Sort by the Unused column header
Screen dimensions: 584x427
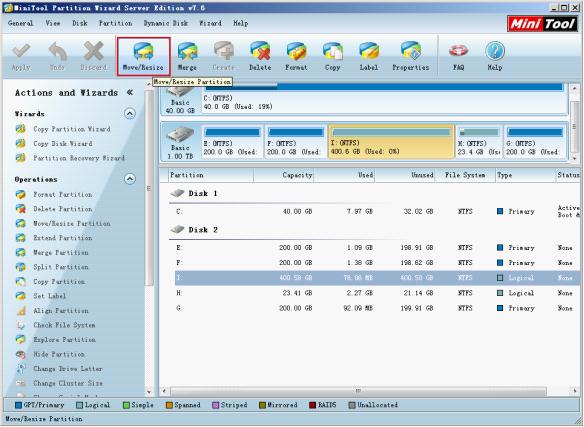[405, 175]
